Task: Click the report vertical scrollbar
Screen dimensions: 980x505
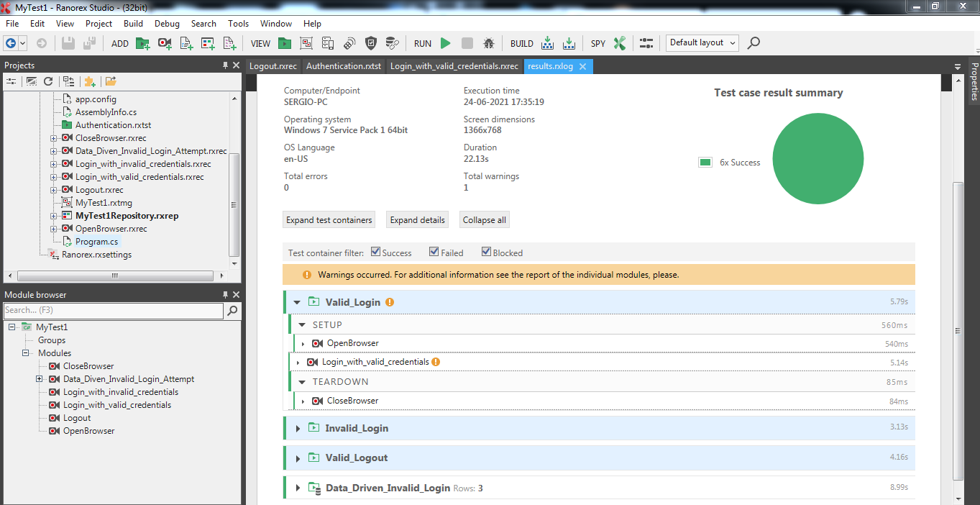Action: coord(958,331)
